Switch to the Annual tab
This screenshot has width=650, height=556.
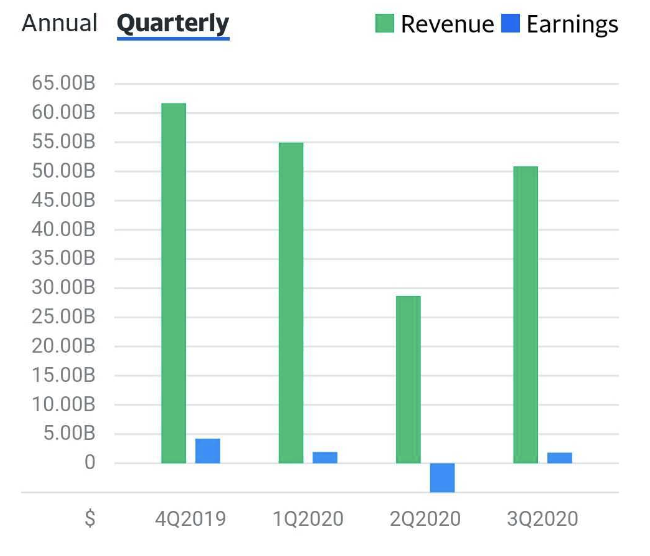[60, 23]
